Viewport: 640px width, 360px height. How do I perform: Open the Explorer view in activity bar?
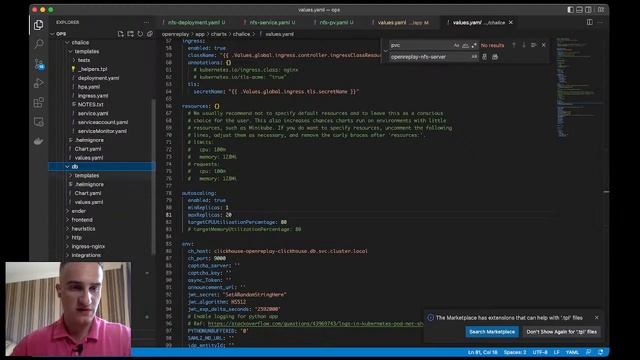[x=39, y=25]
